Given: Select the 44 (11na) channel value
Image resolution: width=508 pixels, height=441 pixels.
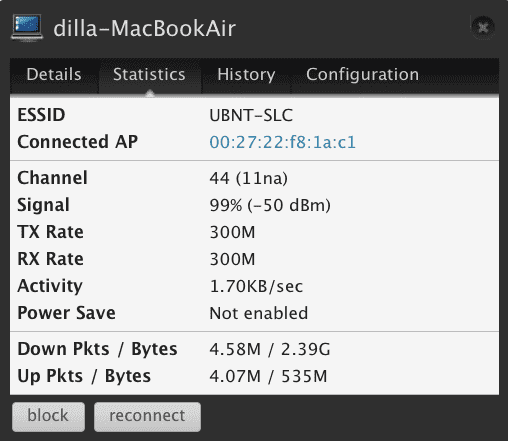Looking at the screenshot, I should coord(248,178).
